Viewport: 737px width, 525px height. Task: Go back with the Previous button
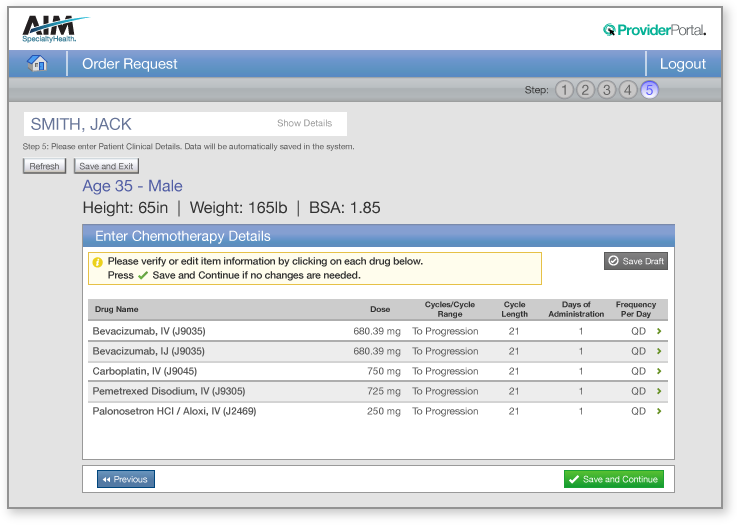coord(126,479)
